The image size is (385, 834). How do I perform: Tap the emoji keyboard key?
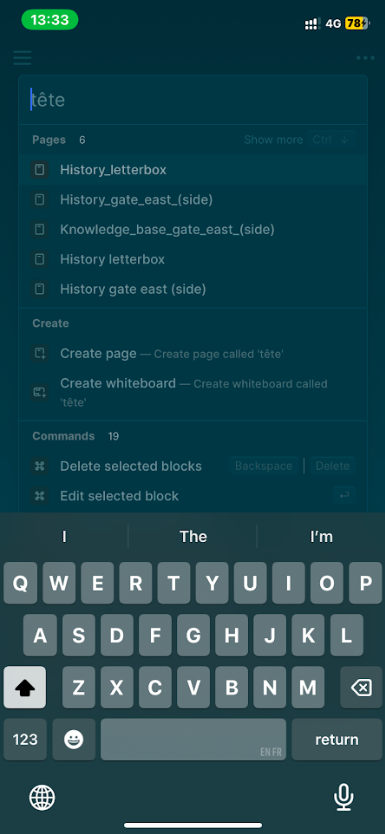pos(74,739)
